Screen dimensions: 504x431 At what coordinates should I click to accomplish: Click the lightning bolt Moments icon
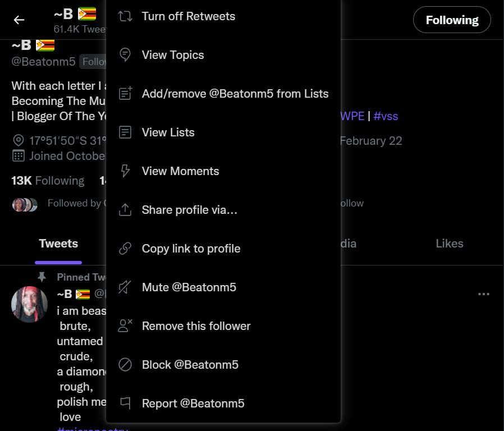[x=125, y=171]
